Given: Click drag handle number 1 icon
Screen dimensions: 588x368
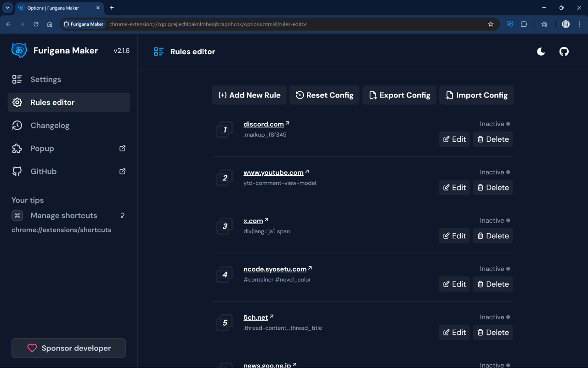Looking at the screenshot, I should pyautogui.click(x=225, y=130).
